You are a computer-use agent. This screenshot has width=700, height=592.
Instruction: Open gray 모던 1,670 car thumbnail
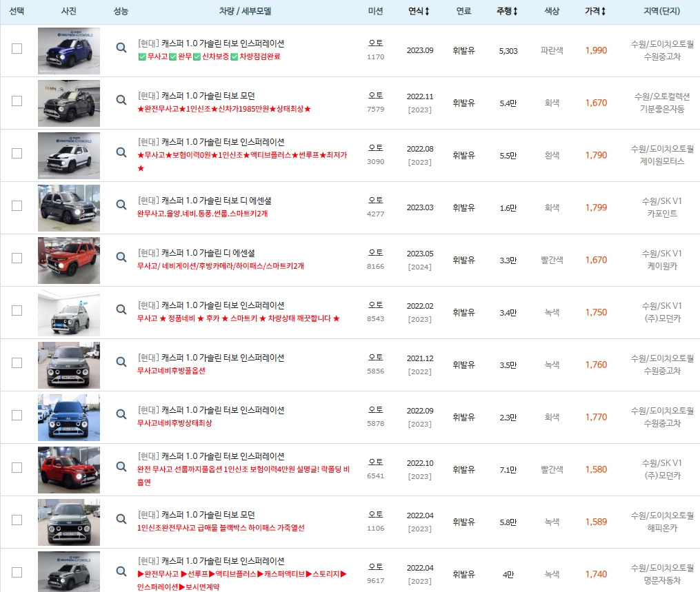pos(69,103)
